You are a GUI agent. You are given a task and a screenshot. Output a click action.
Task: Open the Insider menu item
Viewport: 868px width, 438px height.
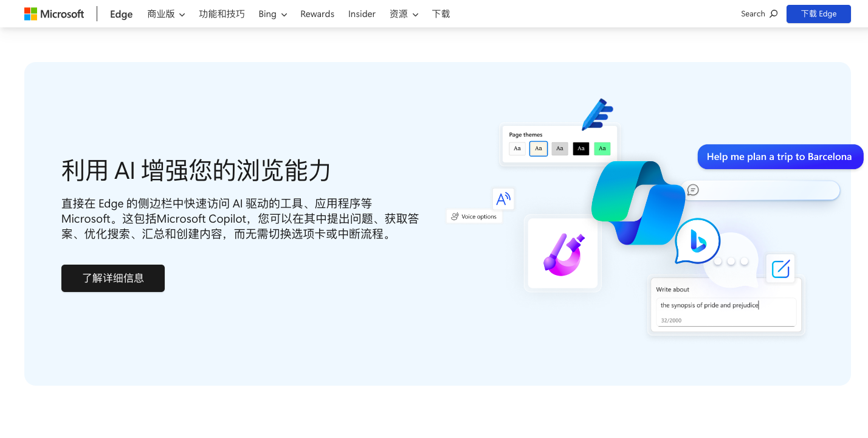click(x=362, y=13)
